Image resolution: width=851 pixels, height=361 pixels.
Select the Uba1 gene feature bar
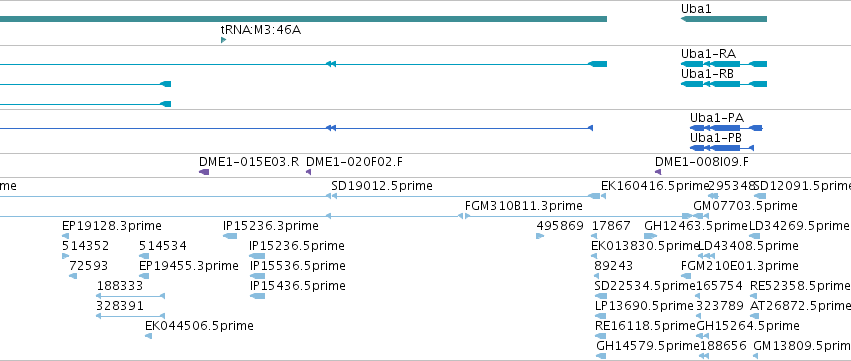pyautogui.click(x=723, y=19)
